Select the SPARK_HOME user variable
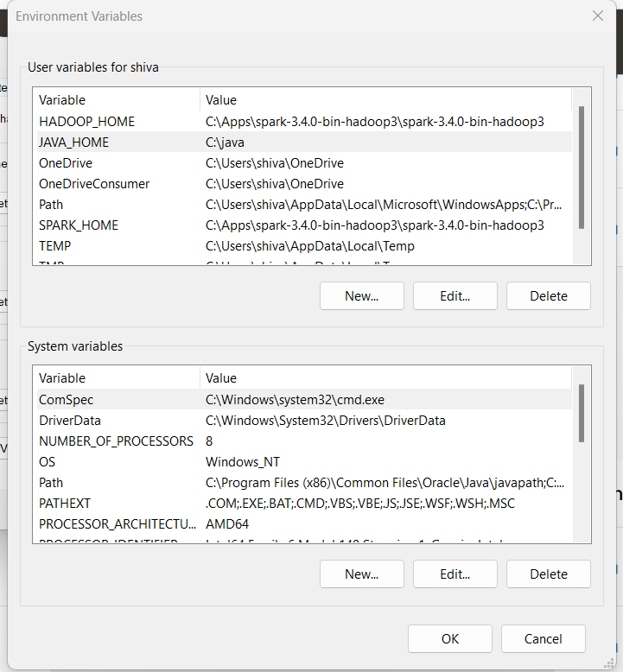623x672 pixels. coord(304,225)
